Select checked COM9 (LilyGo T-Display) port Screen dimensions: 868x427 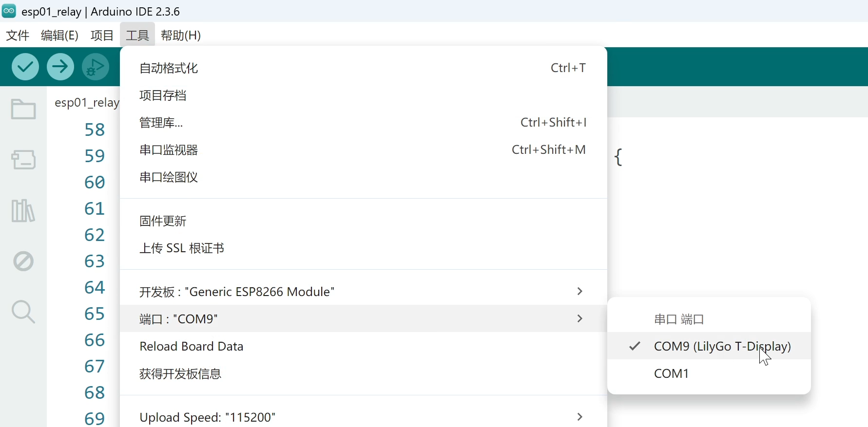tap(709, 346)
